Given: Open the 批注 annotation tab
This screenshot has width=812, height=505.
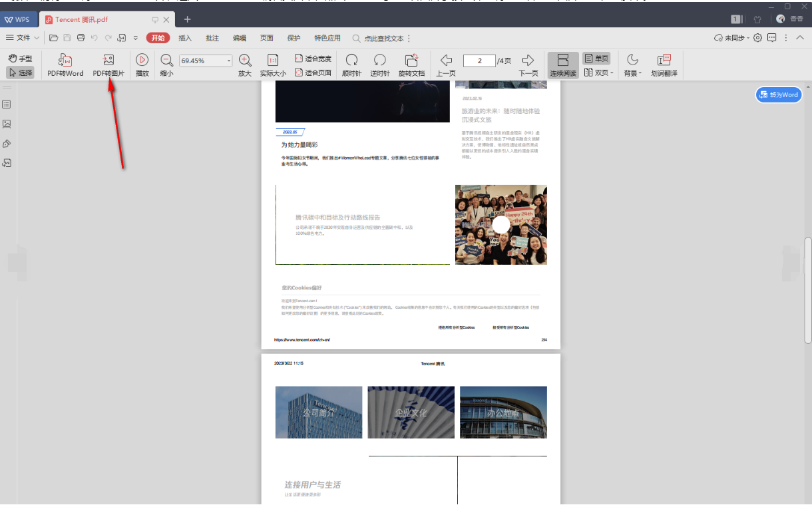Looking at the screenshot, I should 212,38.
